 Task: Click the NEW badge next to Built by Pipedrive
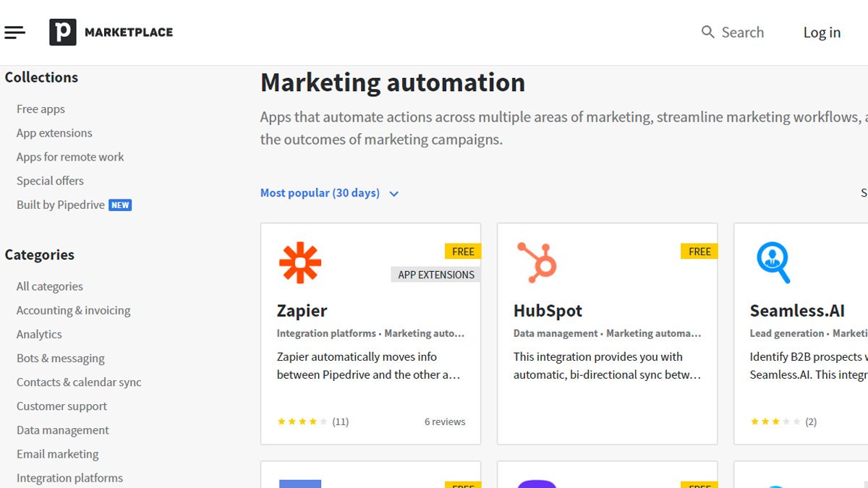tap(121, 205)
